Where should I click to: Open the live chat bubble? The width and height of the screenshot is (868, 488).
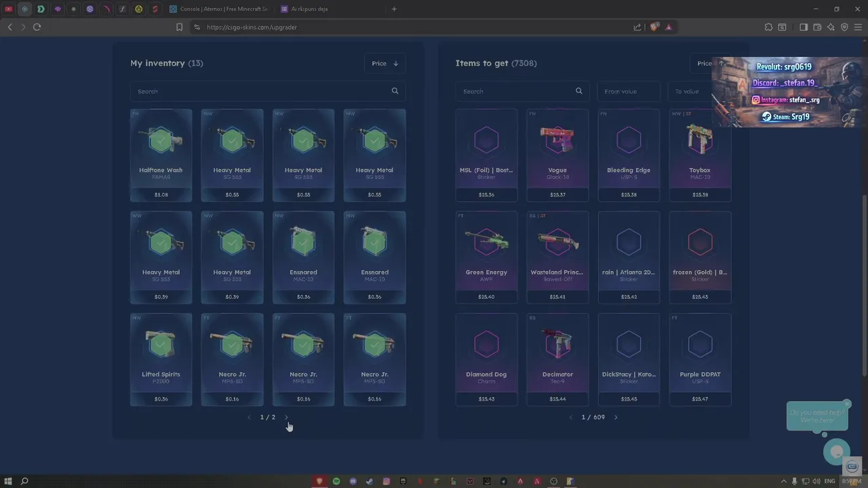click(837, 451)
